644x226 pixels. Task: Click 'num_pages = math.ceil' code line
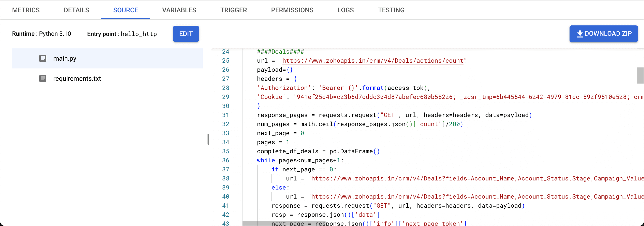(360, 124)
